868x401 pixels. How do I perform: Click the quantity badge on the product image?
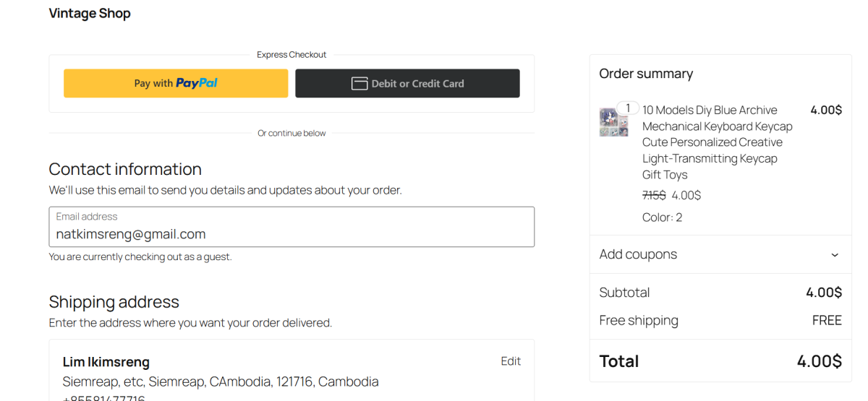(x=628, y=108)
